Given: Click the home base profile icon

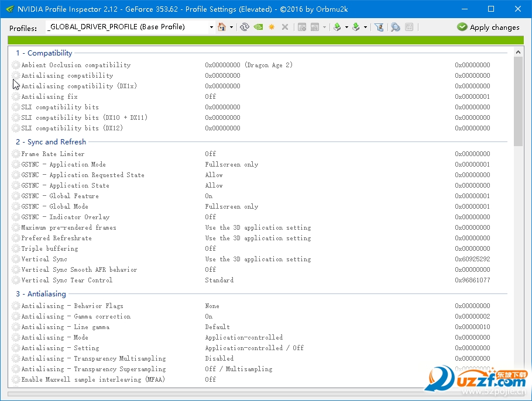Looking at the screenshot, I should [x=222, y=27].
